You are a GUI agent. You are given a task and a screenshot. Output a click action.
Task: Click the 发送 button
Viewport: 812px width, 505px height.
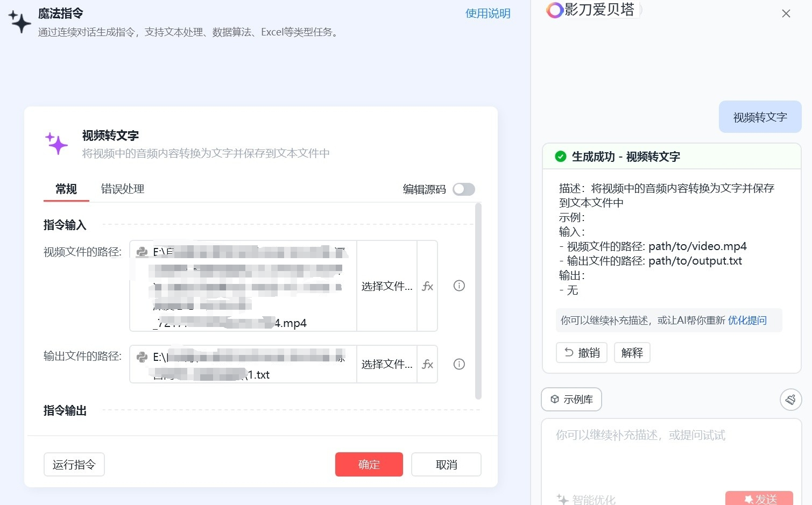(759, 499)
